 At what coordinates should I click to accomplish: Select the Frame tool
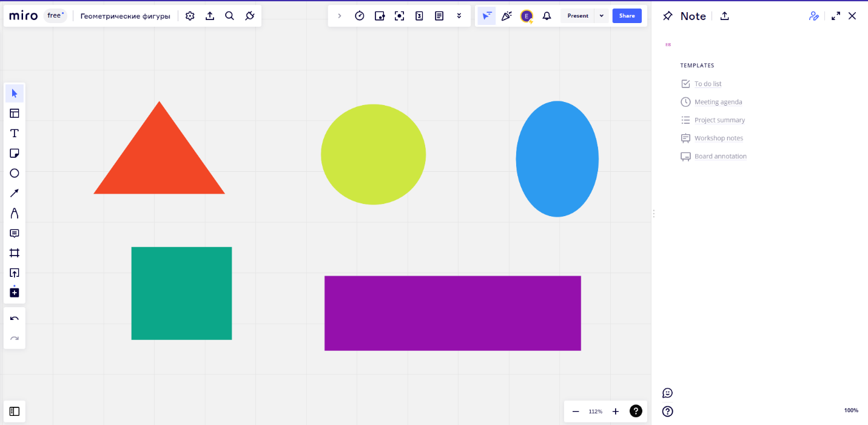pyautogui.click(x=15, y=253)
